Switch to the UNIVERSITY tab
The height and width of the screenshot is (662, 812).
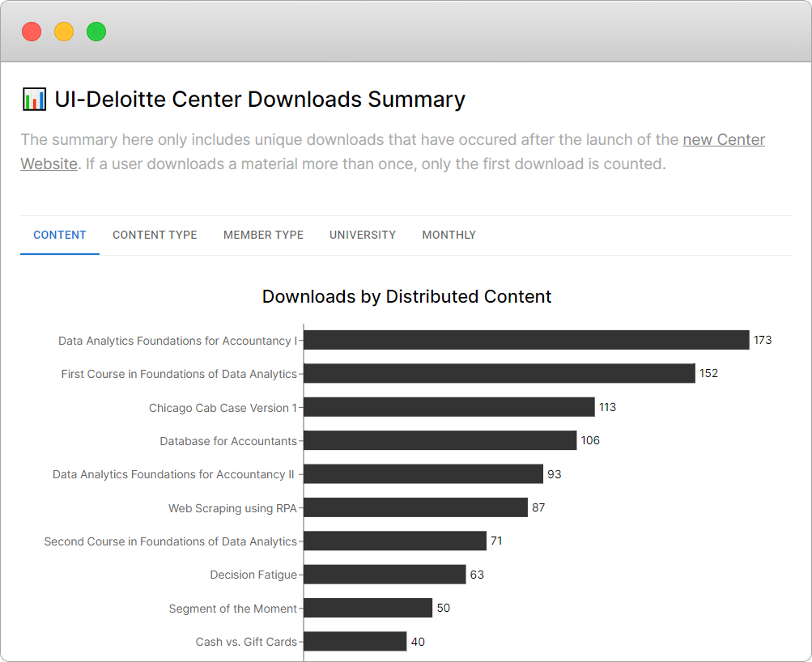pos(362,235)
